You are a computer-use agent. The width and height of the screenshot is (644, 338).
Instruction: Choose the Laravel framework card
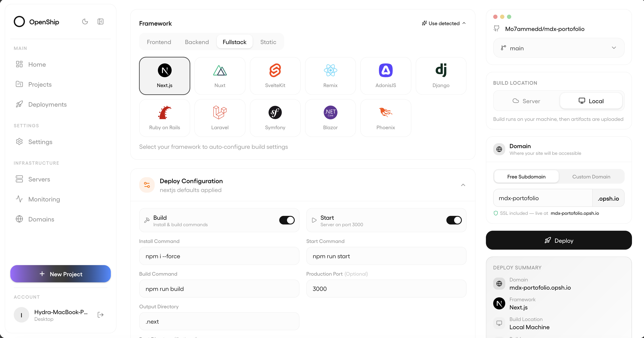[220, 118]
